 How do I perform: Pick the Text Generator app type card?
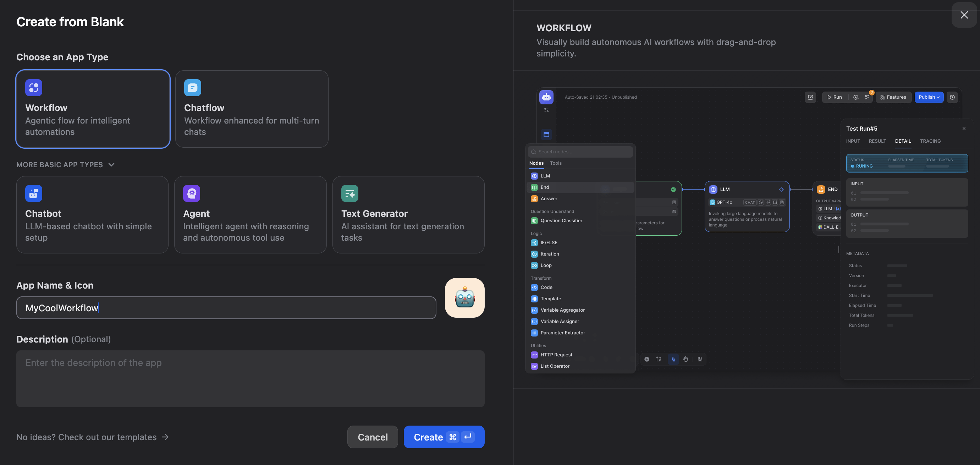[408, 215]
